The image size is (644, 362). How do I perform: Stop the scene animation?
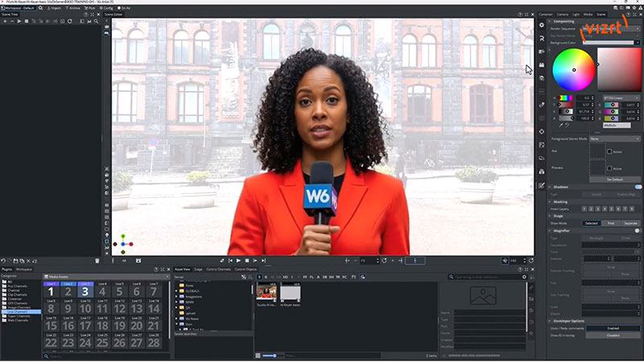pos(247,261)
